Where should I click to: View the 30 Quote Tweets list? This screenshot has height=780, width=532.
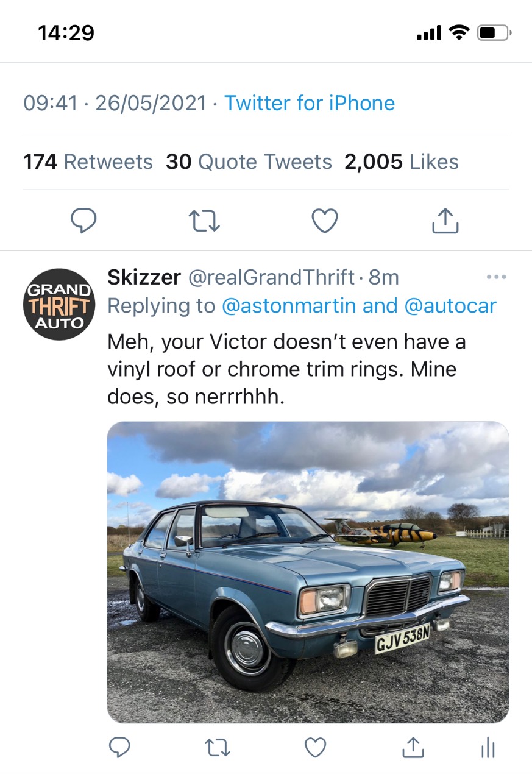pyautogui.click(x=249, y=162)
